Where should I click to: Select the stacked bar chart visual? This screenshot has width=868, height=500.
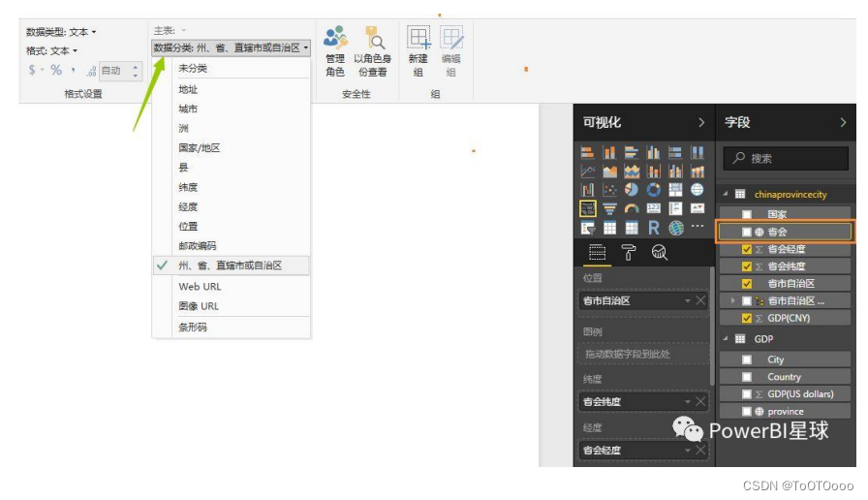pos(587,152)
